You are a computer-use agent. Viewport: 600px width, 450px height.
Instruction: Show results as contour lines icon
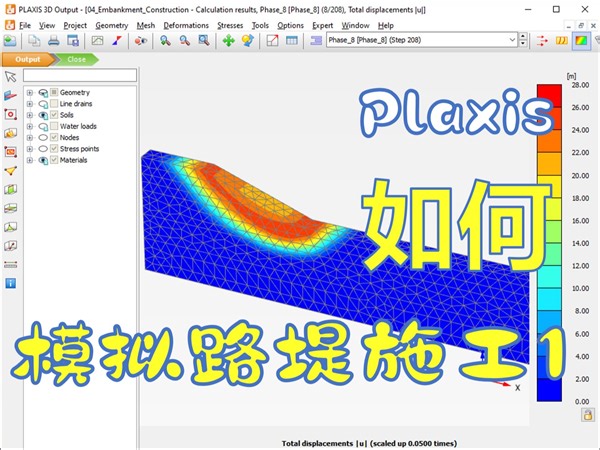click(561, 40)
